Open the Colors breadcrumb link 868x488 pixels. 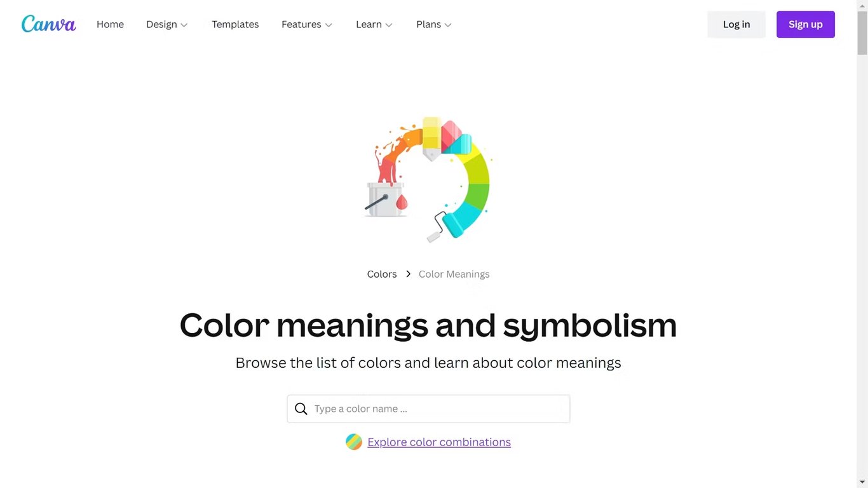point(381,274)
